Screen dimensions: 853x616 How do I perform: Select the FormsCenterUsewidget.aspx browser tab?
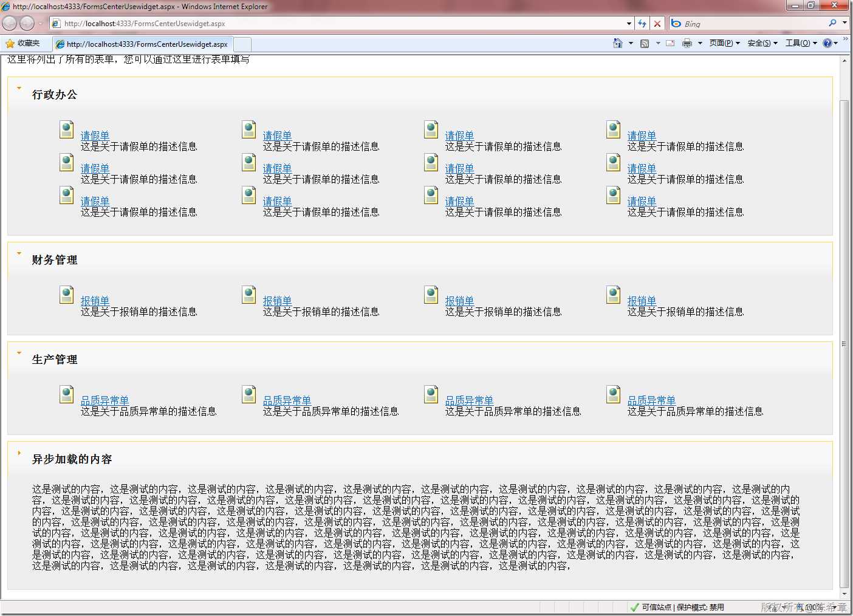pos(142,44)
